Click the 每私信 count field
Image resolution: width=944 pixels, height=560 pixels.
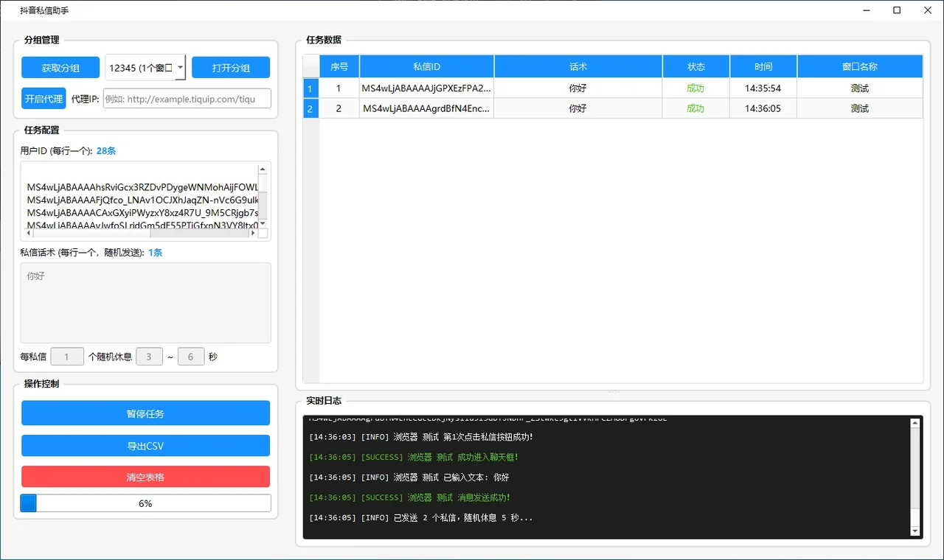(67, 357)
